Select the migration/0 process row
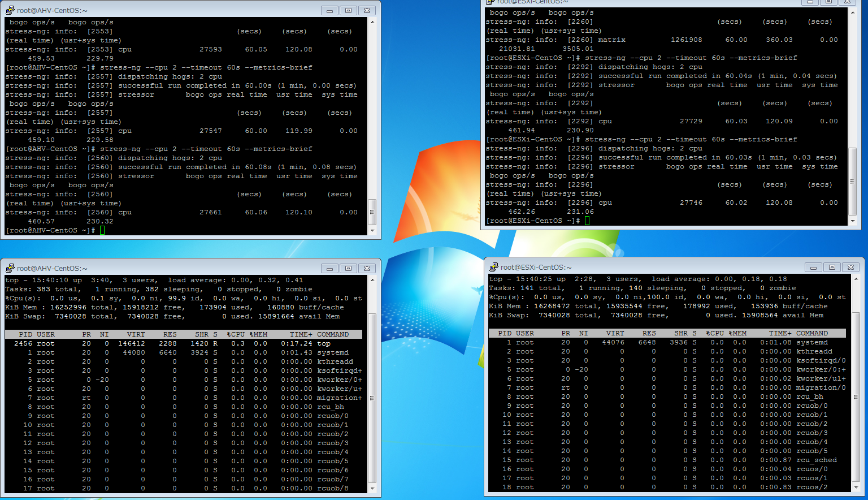This screenshot has height=500, width=868. click(667, 387)
